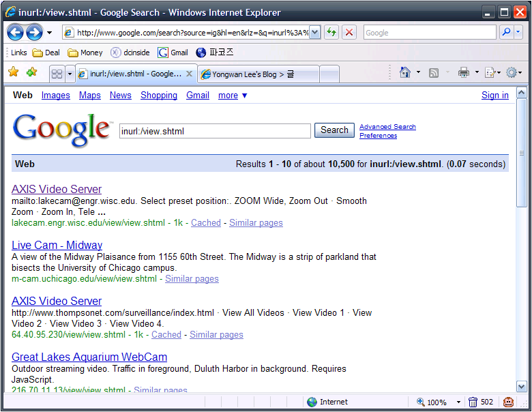Switch to Yongwan Lee's Blog tab

tap(258, 74)
